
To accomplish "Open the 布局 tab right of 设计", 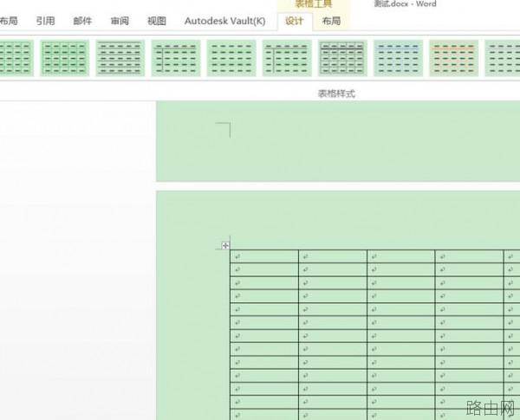I will pyautogui.click(x=331, y=21).
